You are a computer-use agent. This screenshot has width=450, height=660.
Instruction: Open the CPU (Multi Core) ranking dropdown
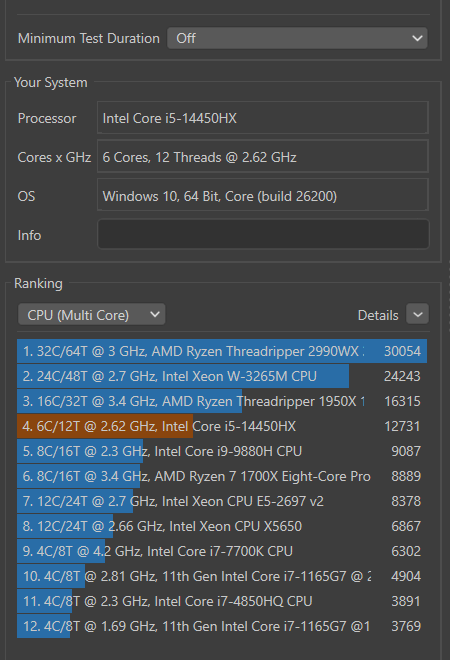pyautogui.click(x=91, y=315)
